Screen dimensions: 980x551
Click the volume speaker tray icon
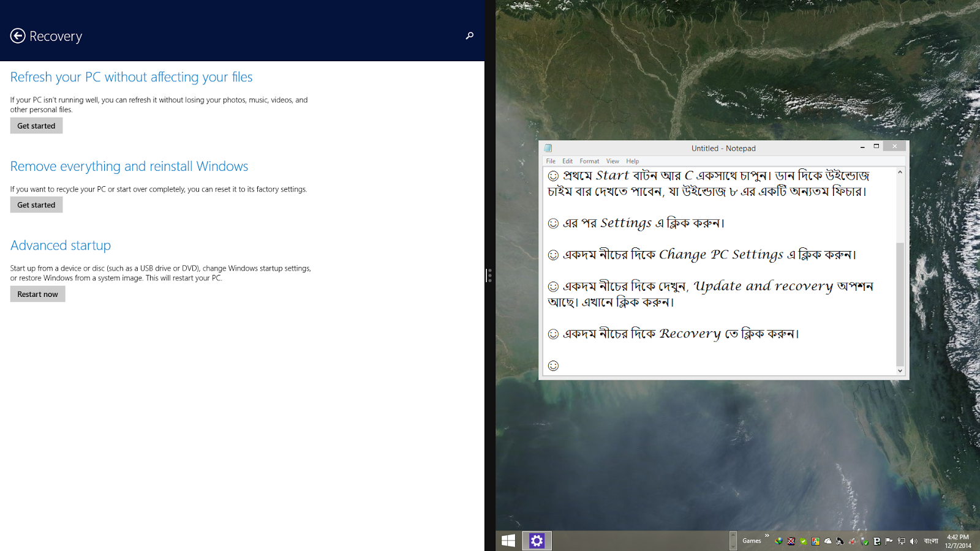click(913, 541)
